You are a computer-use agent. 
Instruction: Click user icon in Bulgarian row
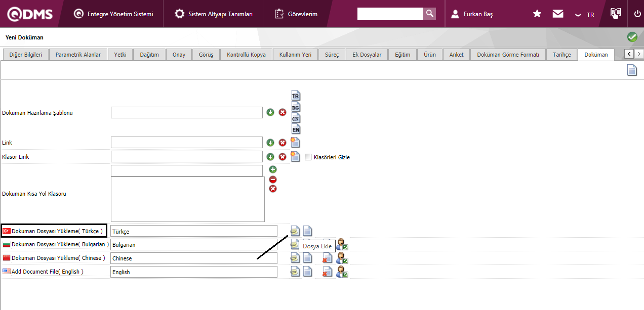point(342,245)
